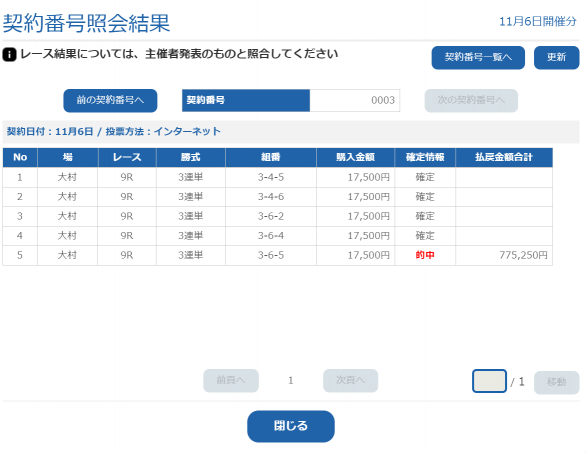Click the page number input box
This screenshot has width=586, height=453.
(x=489, y=381)
